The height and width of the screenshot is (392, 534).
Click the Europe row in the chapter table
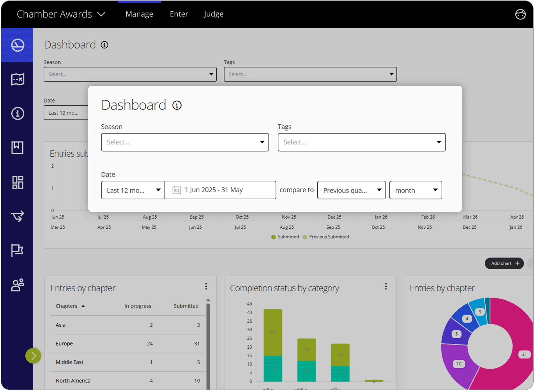[x=128, y=344]
